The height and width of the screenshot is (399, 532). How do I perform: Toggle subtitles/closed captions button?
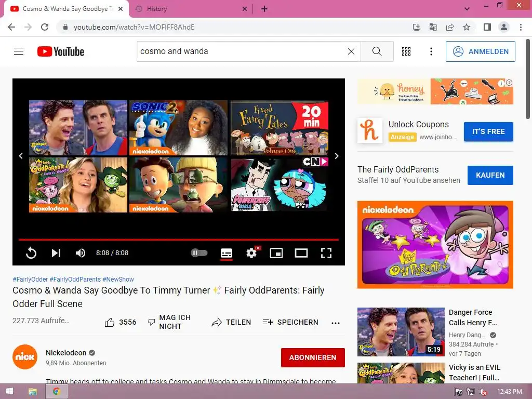pyautogui.click(x=227, y=253)
